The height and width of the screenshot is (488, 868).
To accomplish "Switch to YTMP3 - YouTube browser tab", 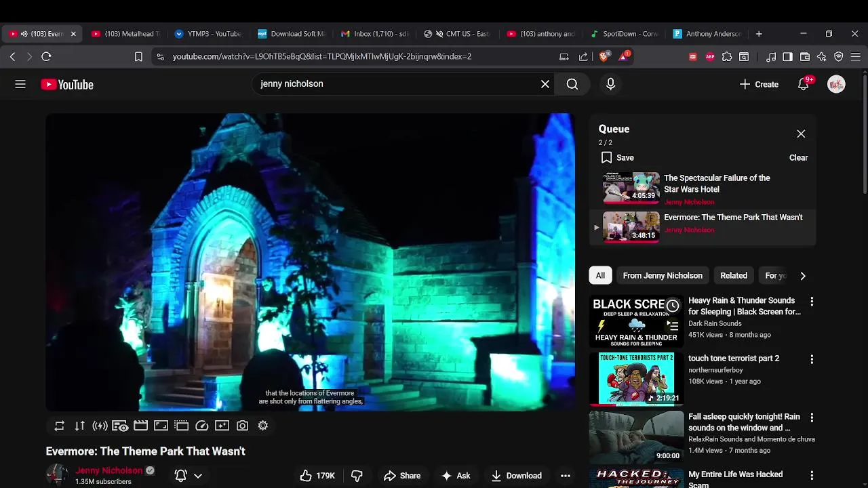I will click(x=208, y=34).
